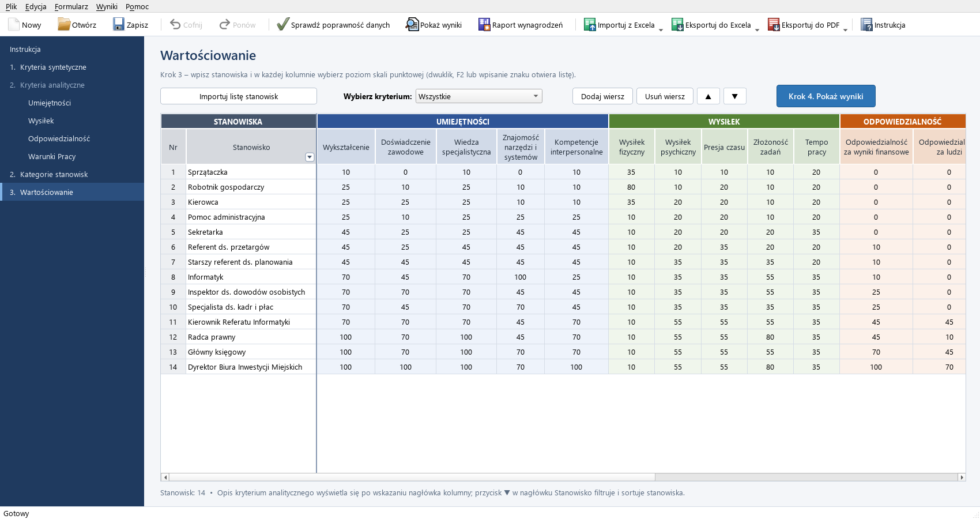The image size is (980, 519).
Task: Move row down with the down-arrow button
Action: click(735, 96)
